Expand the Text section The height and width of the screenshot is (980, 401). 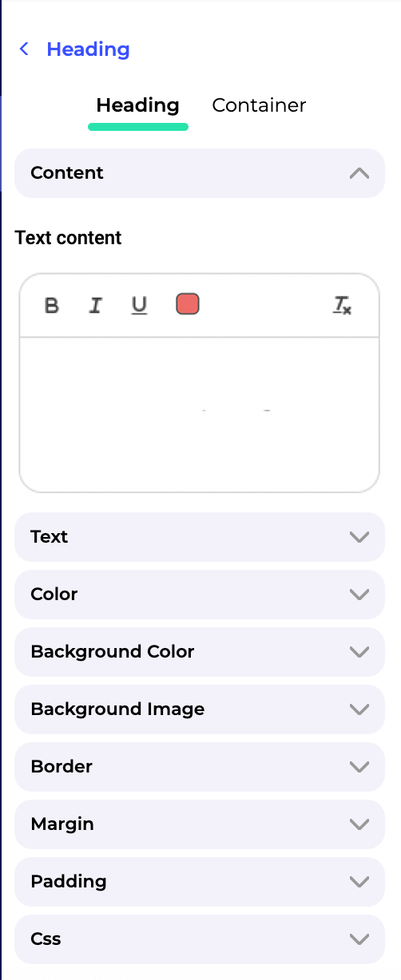tap(200, 537)
